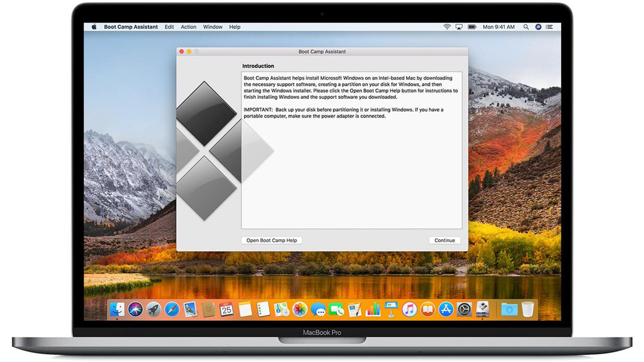Open the Apple menu

(x=95, y=27)
